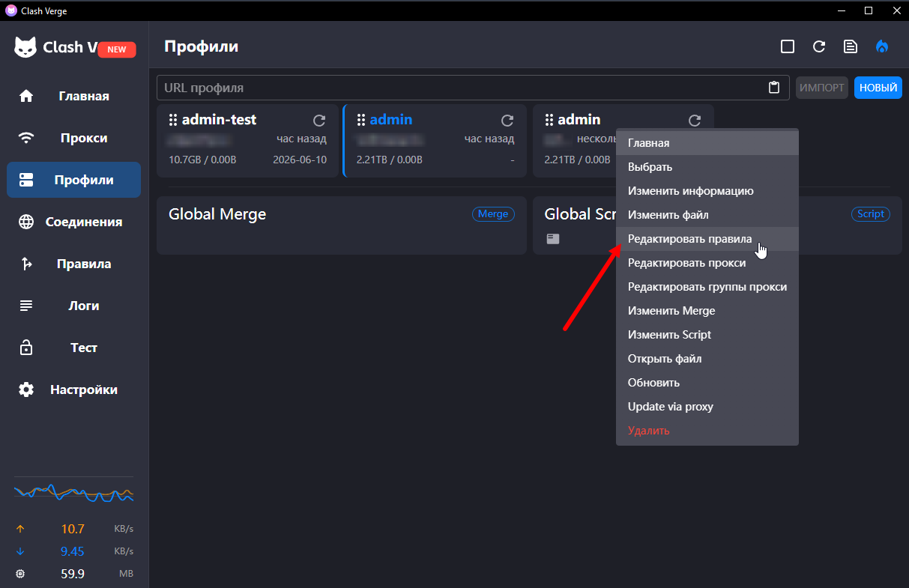Click the branch icon beside Правила
909x588 pixels.
[x=26, y=264]
